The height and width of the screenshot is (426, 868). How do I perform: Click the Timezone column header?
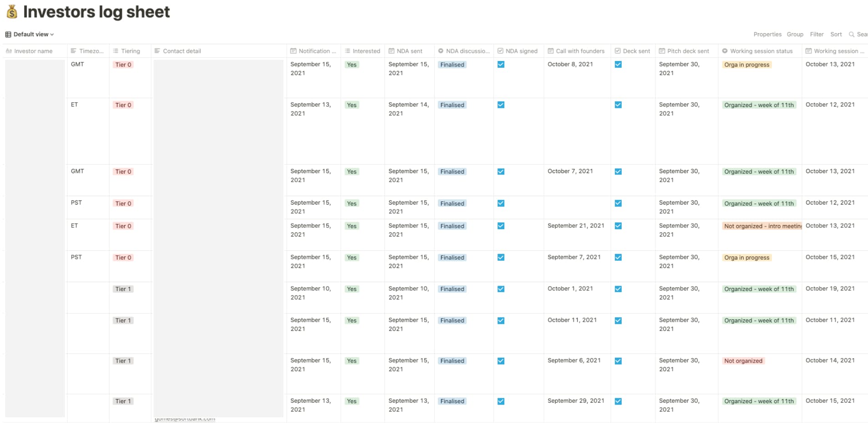(88, 51)
